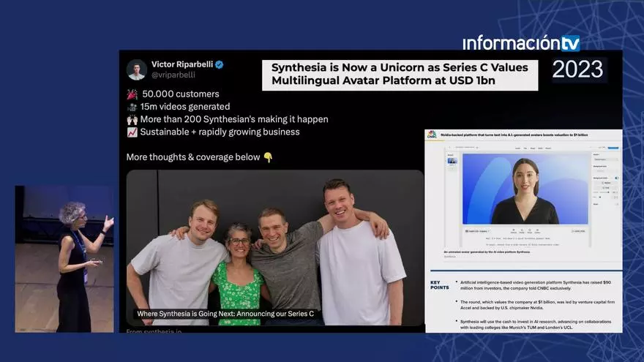Open the team photo link card
This screenshot has width=644, height=362.
(x=274, y=248)
